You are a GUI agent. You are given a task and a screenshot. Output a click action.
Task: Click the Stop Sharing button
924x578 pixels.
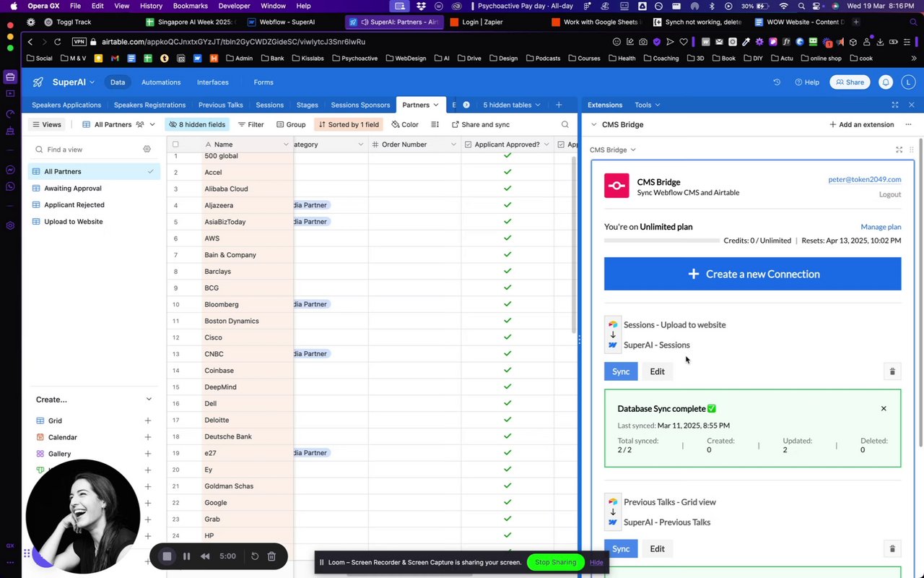click(555, 562)
